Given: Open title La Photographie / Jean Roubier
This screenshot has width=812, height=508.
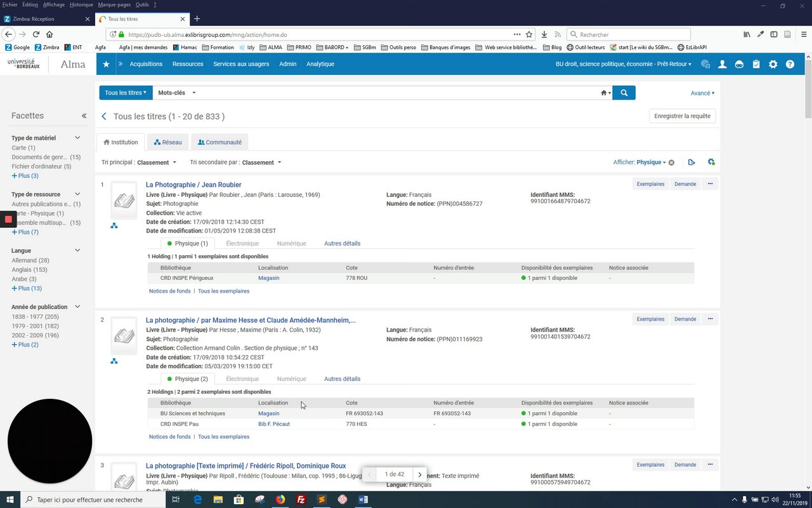Looking at the screenshot, I should click(x=193, y=185).
